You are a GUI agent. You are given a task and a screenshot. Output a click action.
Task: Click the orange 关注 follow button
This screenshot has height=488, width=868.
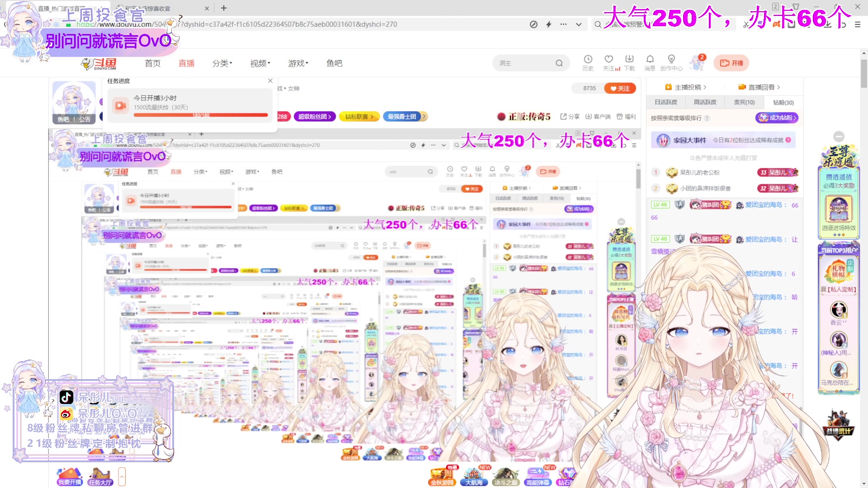620,89
